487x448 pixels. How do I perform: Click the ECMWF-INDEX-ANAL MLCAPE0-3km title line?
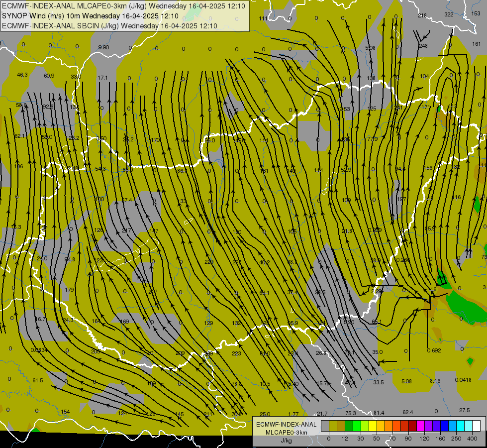123,6
